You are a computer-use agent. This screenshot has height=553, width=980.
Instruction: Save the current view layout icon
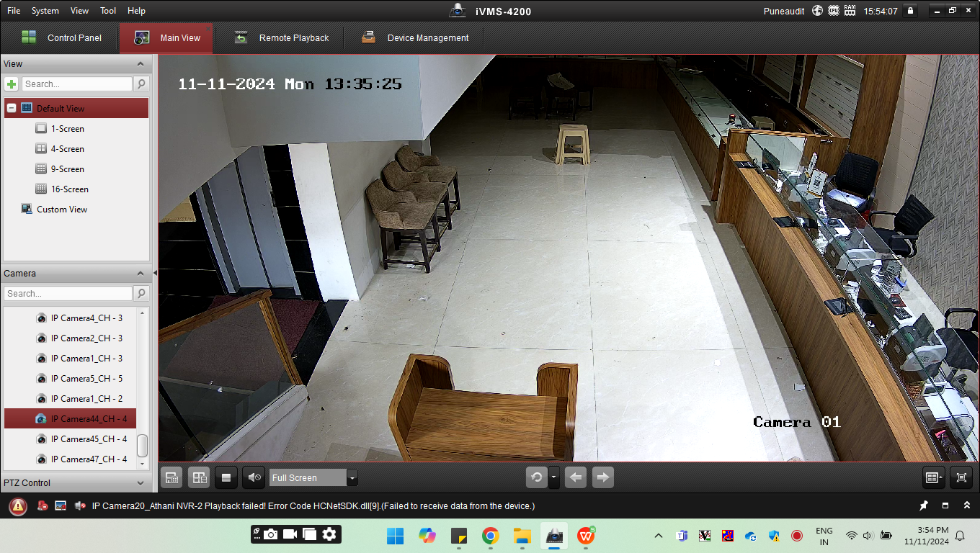171,477
